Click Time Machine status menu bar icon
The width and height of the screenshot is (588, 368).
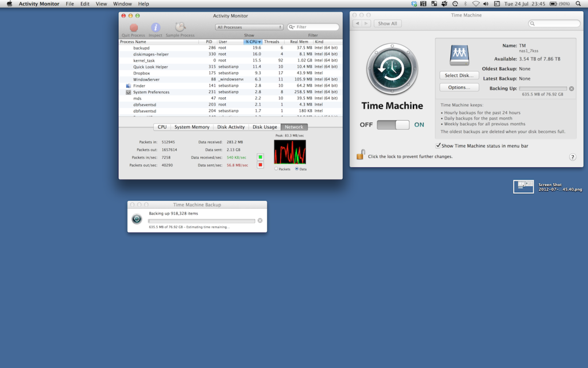pyautogui.click(x=455, y=4)
